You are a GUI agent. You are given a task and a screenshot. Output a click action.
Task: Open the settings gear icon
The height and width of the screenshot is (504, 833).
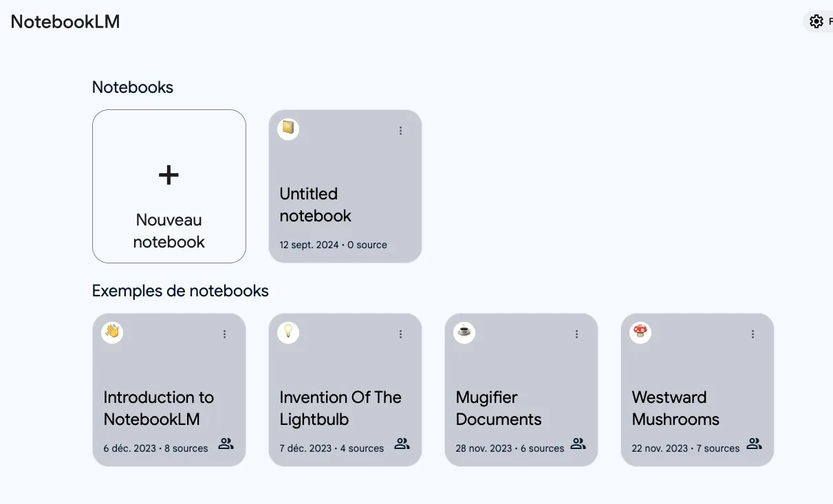click(816, 21)
